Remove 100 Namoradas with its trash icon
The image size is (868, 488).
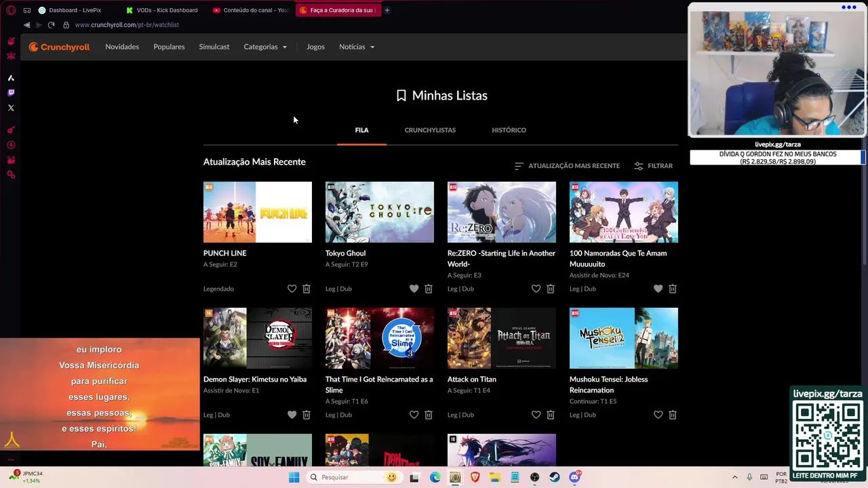673,289
